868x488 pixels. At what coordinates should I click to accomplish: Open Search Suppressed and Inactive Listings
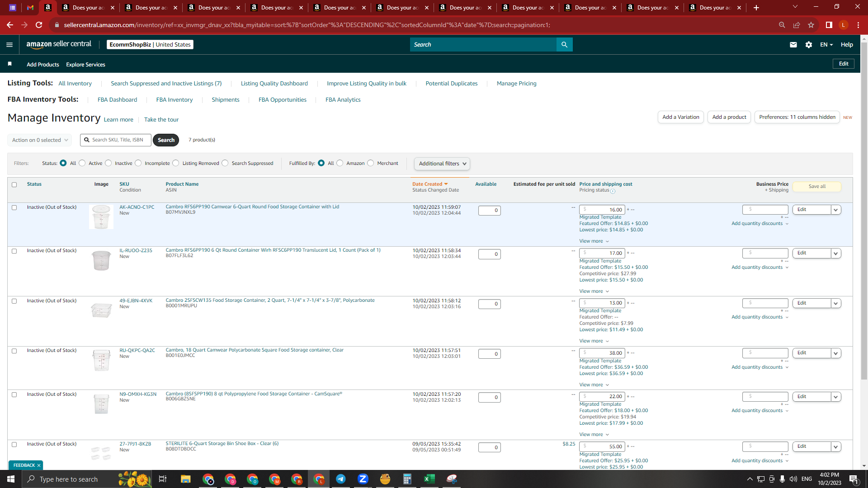click(166, 84)
